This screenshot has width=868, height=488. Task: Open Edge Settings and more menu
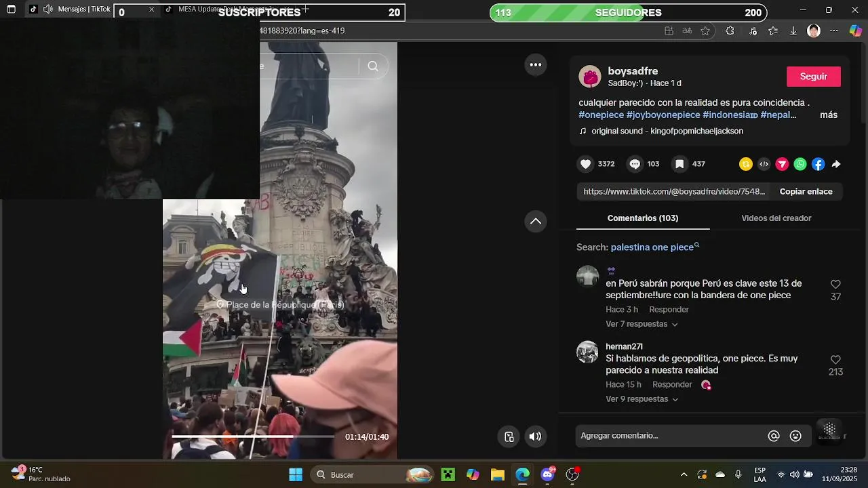click(834, 30)
